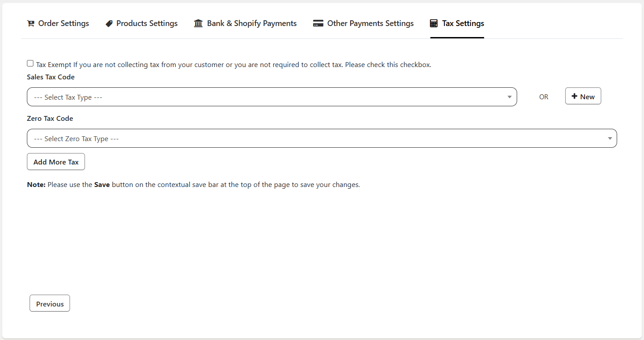Enable the Tax Exempt checkbox
Screen dimensions: 644x340
tap(30, 64)
